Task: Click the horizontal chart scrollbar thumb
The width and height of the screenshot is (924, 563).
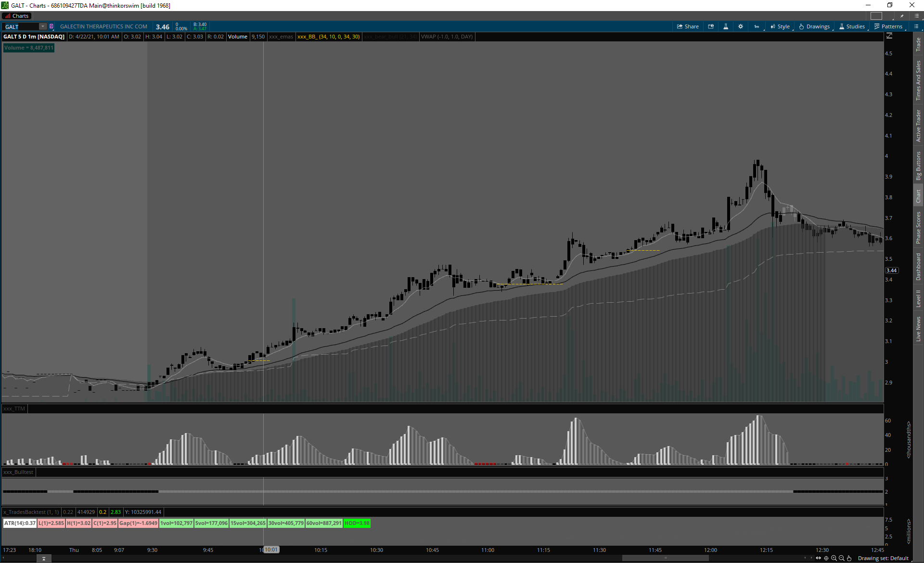Action: pos(665,558)
